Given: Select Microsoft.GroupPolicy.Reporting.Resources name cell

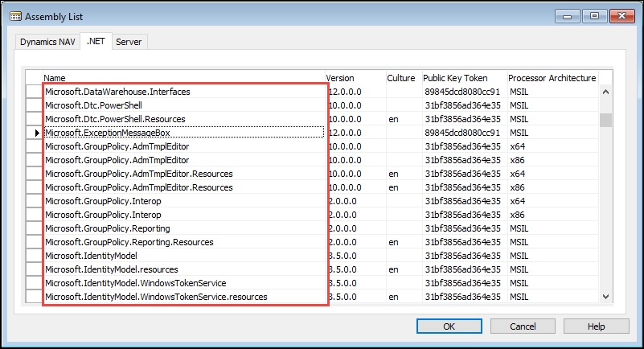Looking at the screenshot, I should [184, 242].
